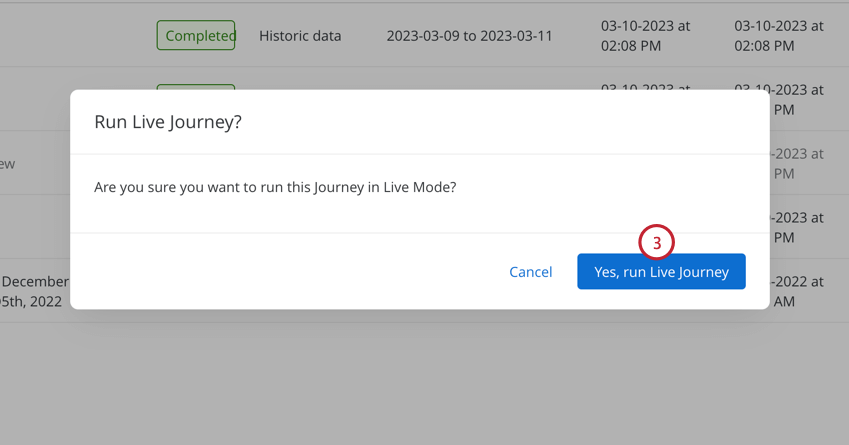Select the Run Live Journey? dialog title
The width and height of the screenshot is (849, 445).
click(168, 122)
